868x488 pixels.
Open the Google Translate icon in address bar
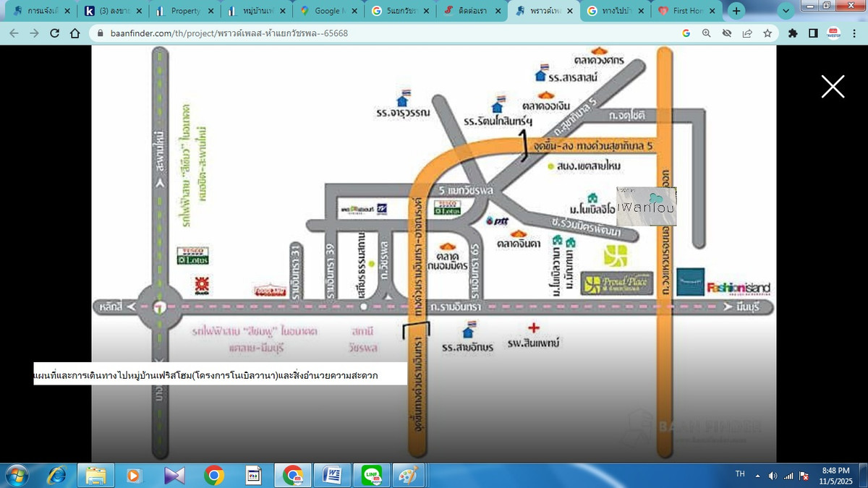[x=686, y=33]
